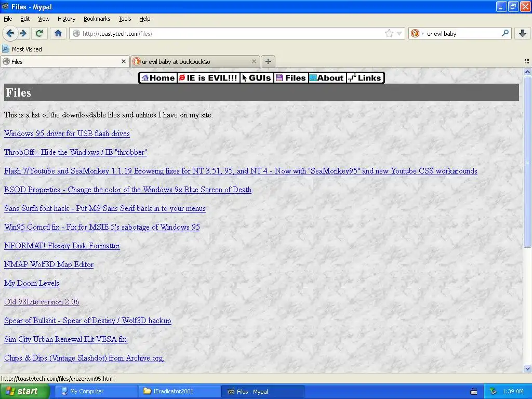Switch to IEradicator2001 taskbar folder
The height and width of the screenshot is (399, 532).
[x=179, y=391]
